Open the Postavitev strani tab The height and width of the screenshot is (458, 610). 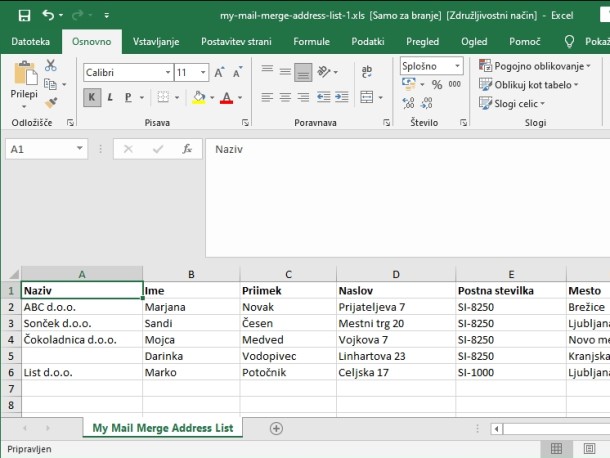click(x=236, y=42)
